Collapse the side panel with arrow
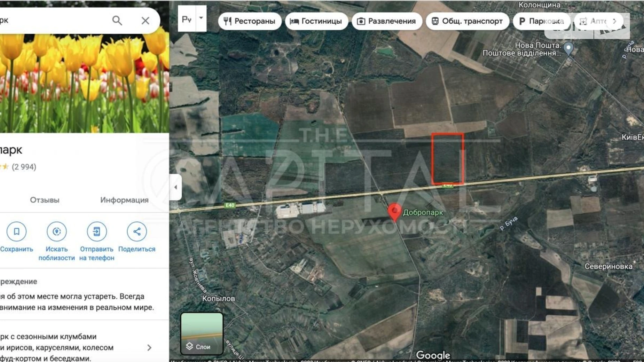The height and width of the screenshot is (362, 644). click(175, 187)
